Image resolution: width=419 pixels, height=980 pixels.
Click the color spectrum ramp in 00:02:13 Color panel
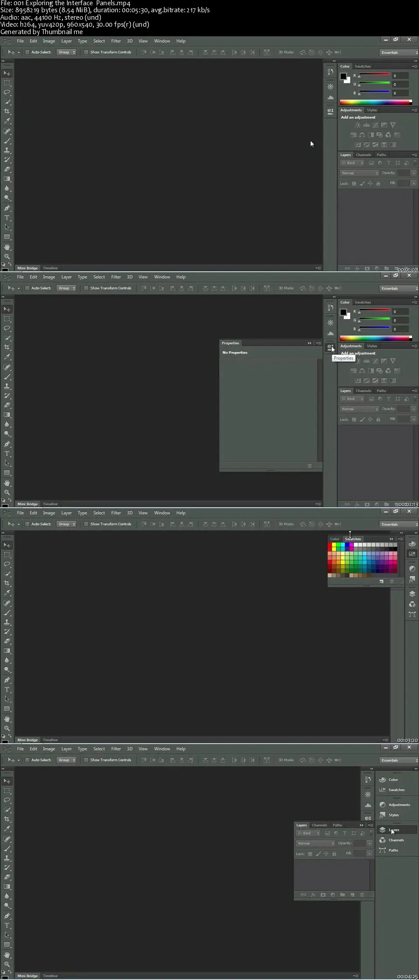[x=376, y=338]
